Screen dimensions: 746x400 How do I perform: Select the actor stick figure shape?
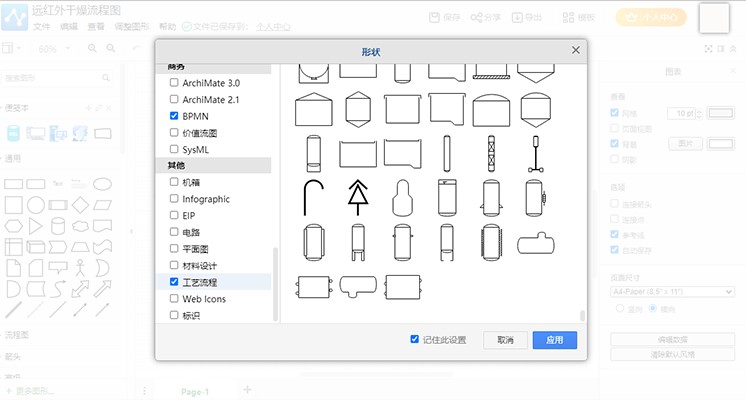(x=80, y=268)
